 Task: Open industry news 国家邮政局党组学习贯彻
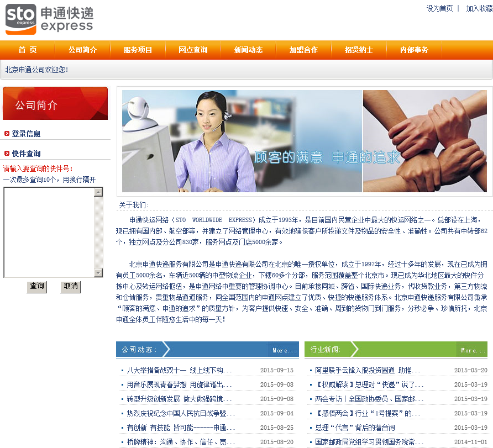pyautogui.click(x=369, y=442)
